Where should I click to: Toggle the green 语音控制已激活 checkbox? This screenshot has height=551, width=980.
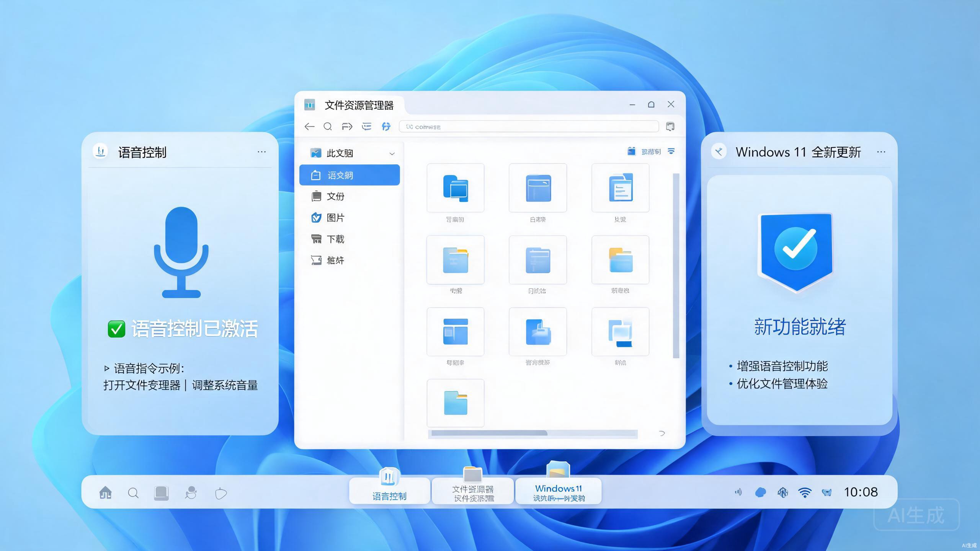(116, 329)
